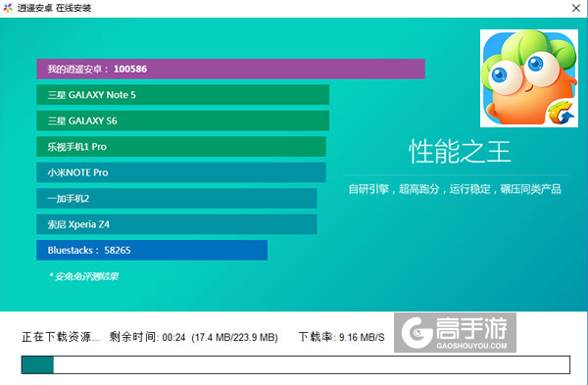Select the 三星 GALAXY S6 bar
The image size is (588, 385).
(182, 120)
